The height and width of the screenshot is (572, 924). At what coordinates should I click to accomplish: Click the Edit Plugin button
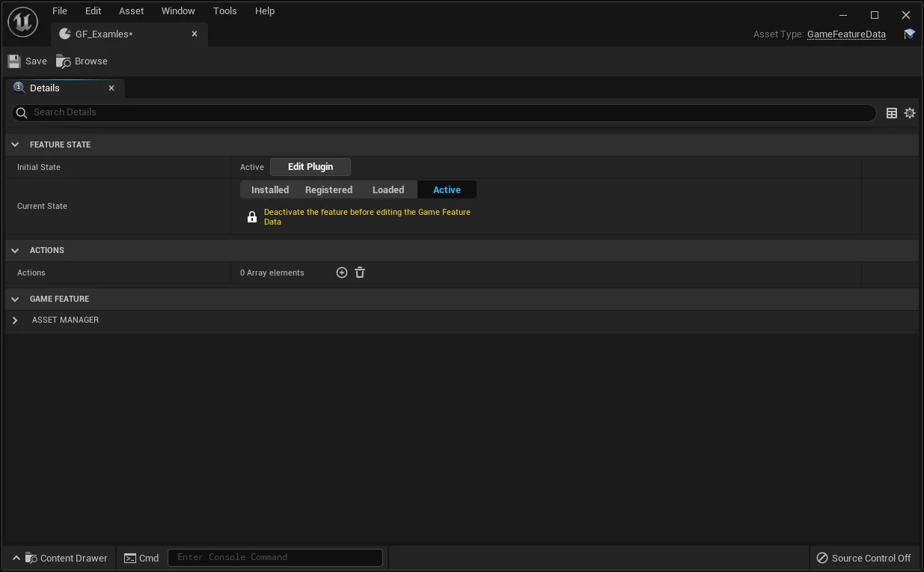coord(310,167)
